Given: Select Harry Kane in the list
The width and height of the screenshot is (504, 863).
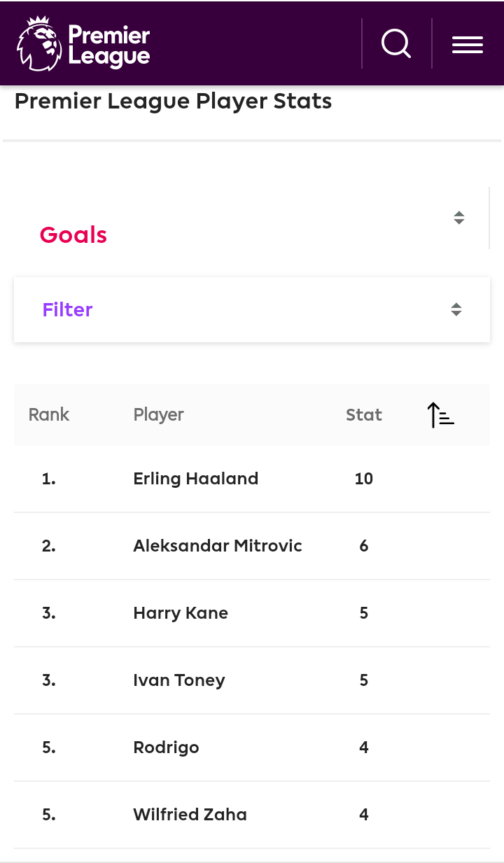Looking at the screenshot, I should tap(181, 613).
